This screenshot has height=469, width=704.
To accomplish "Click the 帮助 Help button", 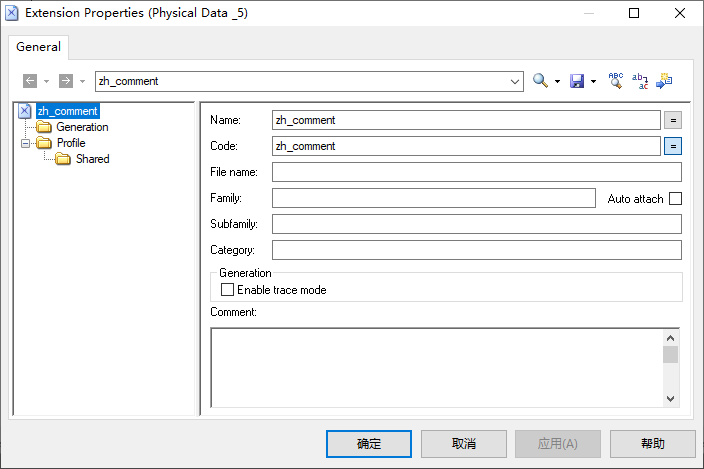I will [653, 444].
